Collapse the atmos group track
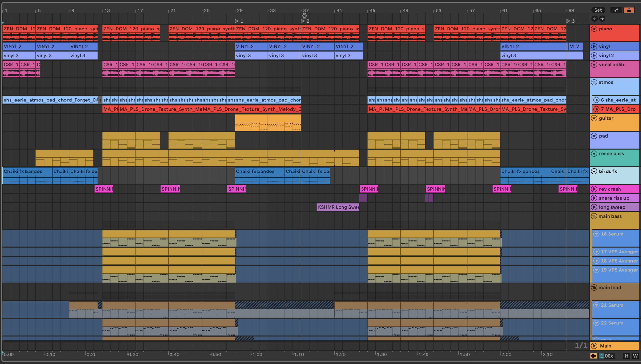 (594, 82)
